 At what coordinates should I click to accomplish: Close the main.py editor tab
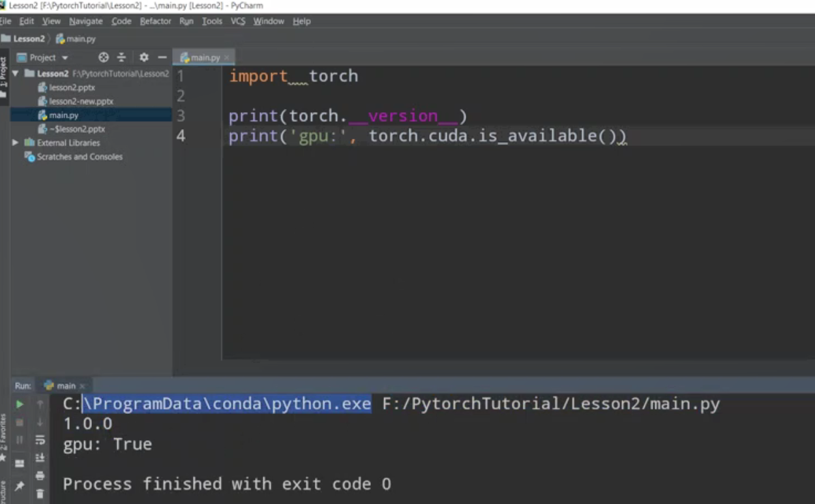pos(227,57)
